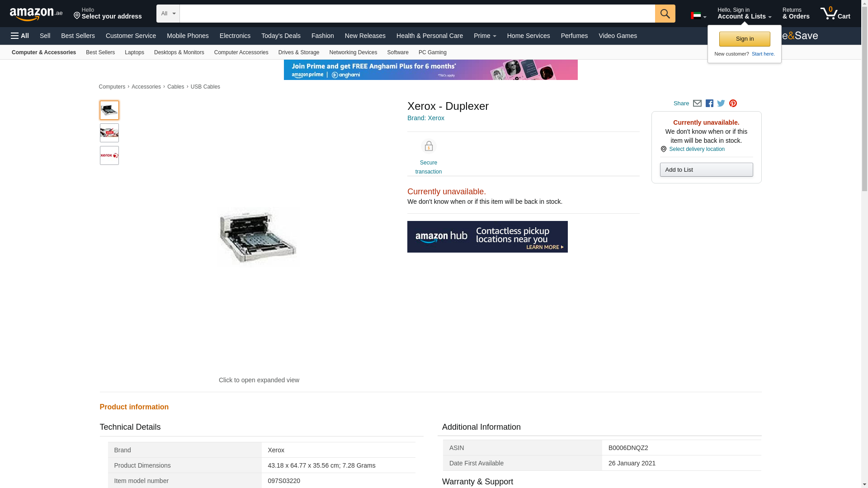The image size is (868, 488).
Task: Select the Xerox logo thumbnail image
Action: pos(109,155)
